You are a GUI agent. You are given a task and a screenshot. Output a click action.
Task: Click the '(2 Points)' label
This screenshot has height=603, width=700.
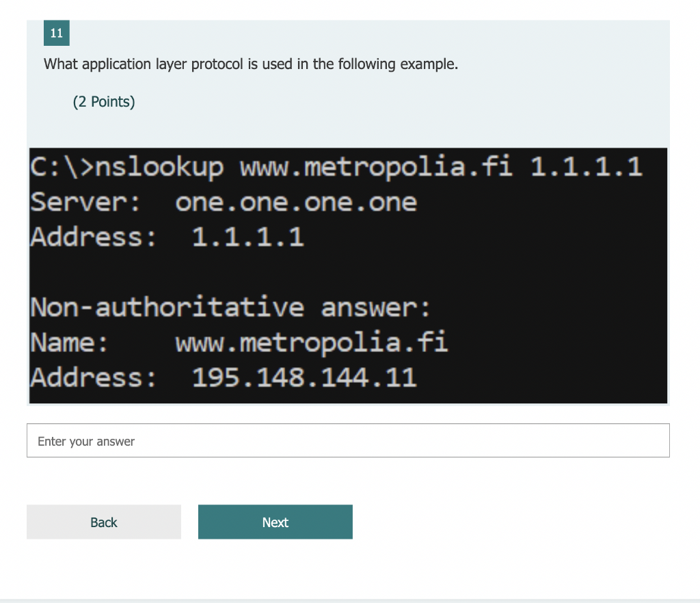(x=104, y=102)
